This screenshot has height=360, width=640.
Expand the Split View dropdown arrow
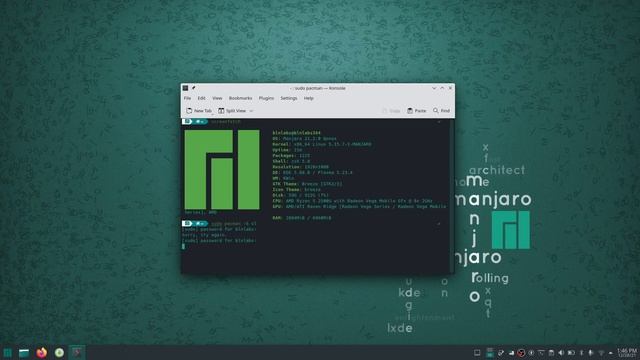pos(251,111)
